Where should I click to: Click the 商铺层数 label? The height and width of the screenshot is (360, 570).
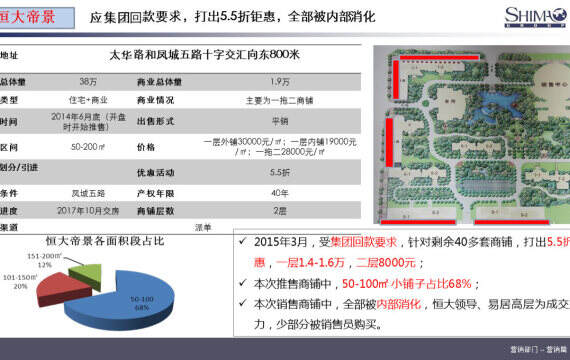pos(155,211)
